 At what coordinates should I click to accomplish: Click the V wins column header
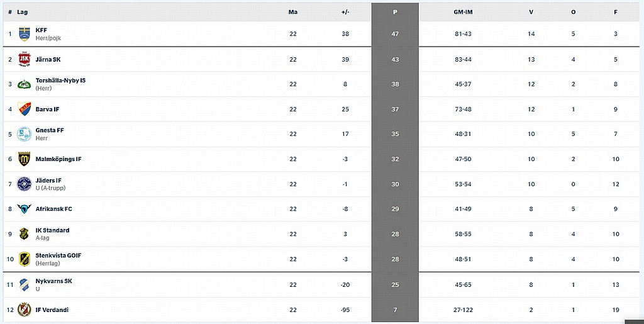pos(531,13)
